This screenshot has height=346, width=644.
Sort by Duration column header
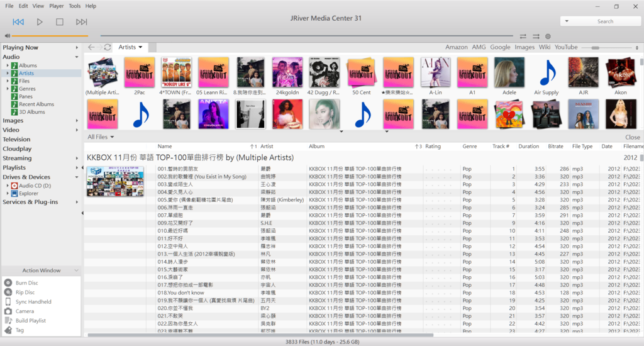coord(528,147)
